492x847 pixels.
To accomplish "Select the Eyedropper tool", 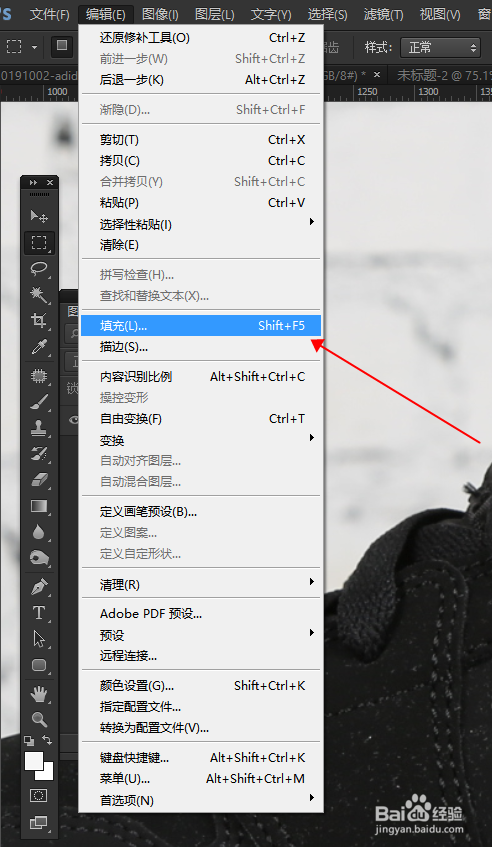I will (x=39, y=347).
